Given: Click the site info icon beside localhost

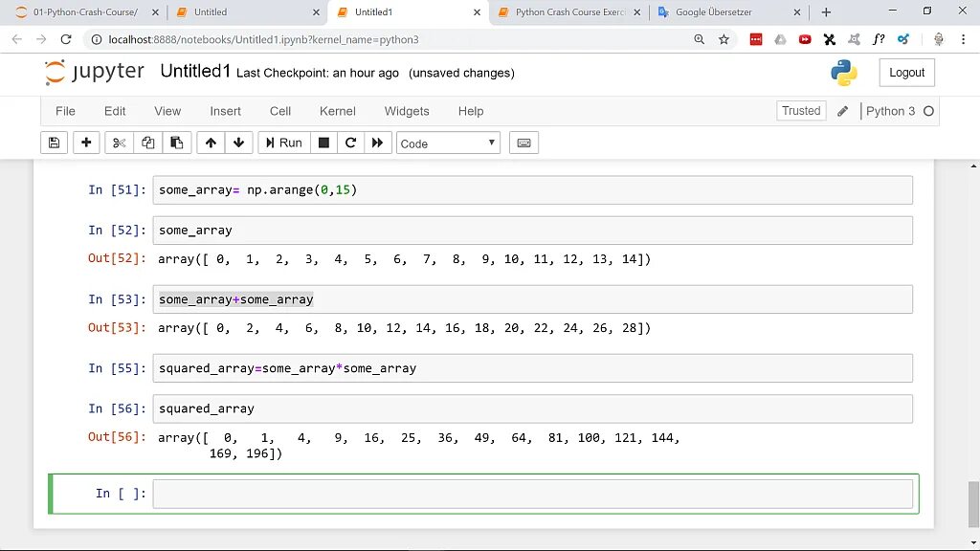Looking at the screenshot, I should (x=97, y=39).
